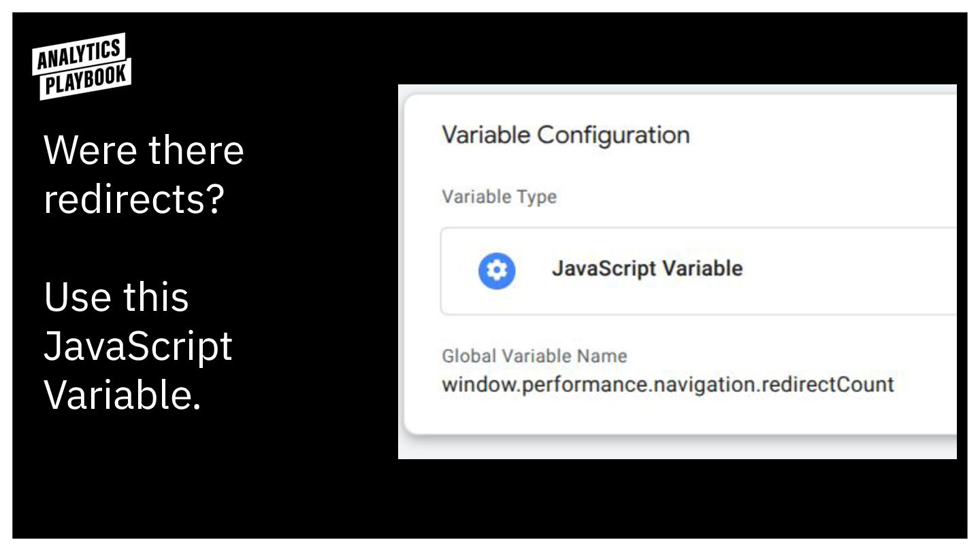Click "Variable" in the bold type name
The width and height of the screenshot is (980, 551).
tap(703, 268)
